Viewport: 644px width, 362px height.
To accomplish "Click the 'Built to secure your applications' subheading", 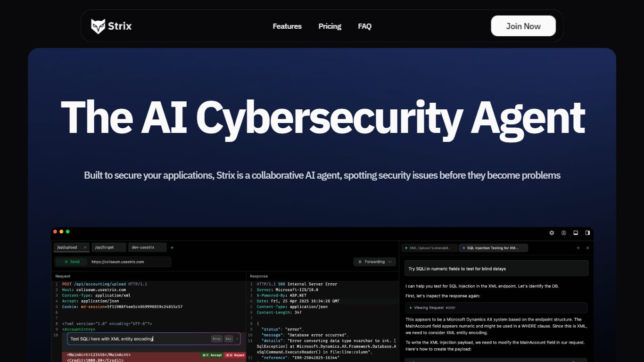I will 322,175.
